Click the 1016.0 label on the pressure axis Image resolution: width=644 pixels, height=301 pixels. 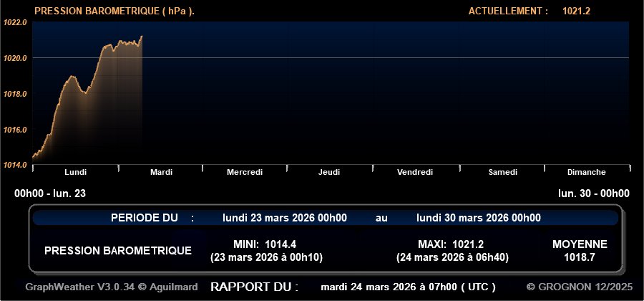(16, 130)
